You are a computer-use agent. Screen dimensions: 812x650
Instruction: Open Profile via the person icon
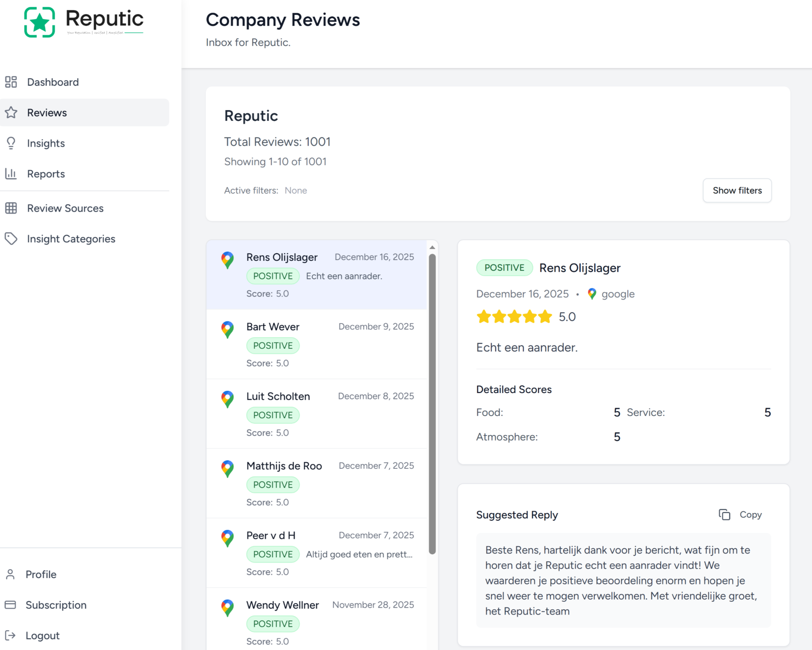tap(10, 574)
